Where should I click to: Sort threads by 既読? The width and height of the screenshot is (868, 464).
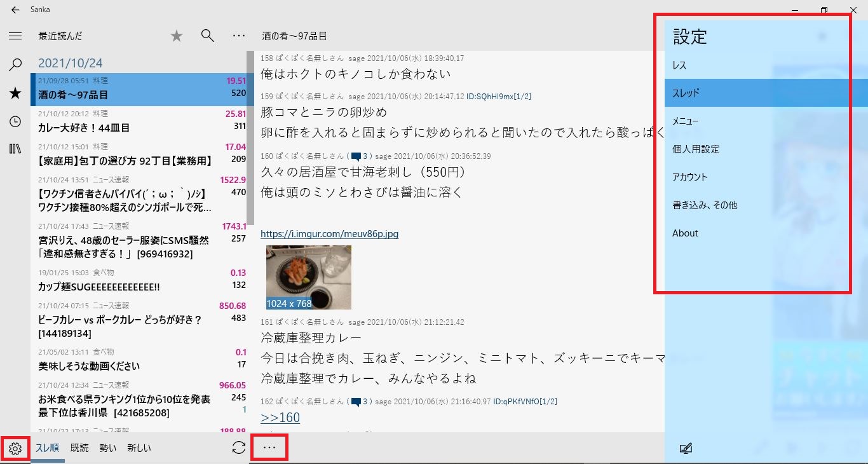point(79,448)
